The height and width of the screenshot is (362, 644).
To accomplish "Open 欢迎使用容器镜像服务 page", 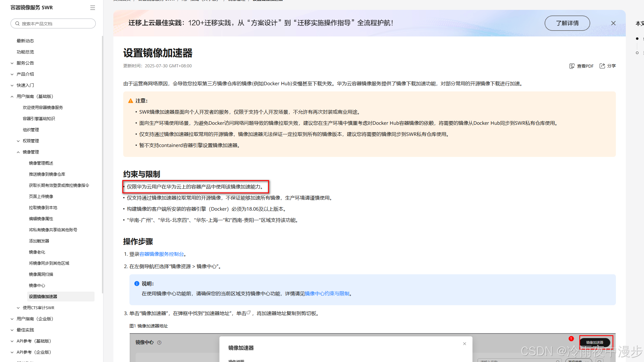I will (43, 107).
